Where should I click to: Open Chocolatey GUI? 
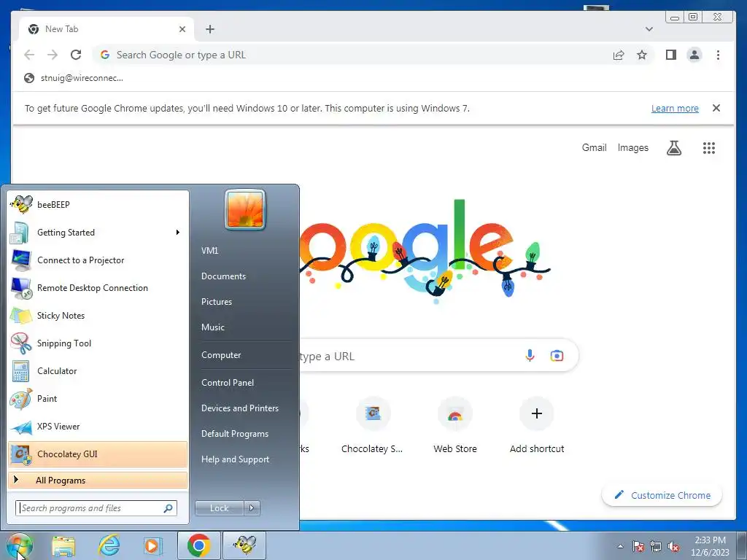point(98,454)
